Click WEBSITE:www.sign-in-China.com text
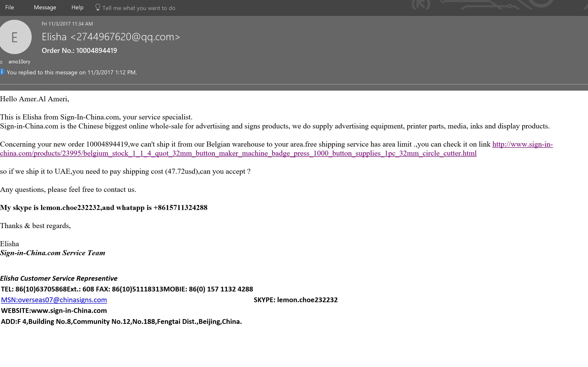588x367 pixels. point(54,311)
